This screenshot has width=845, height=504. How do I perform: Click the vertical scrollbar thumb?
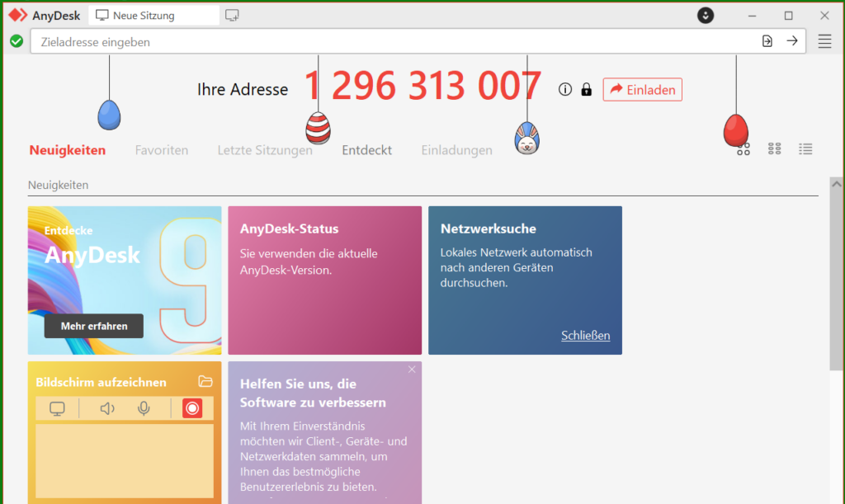(x=837, y=280)
